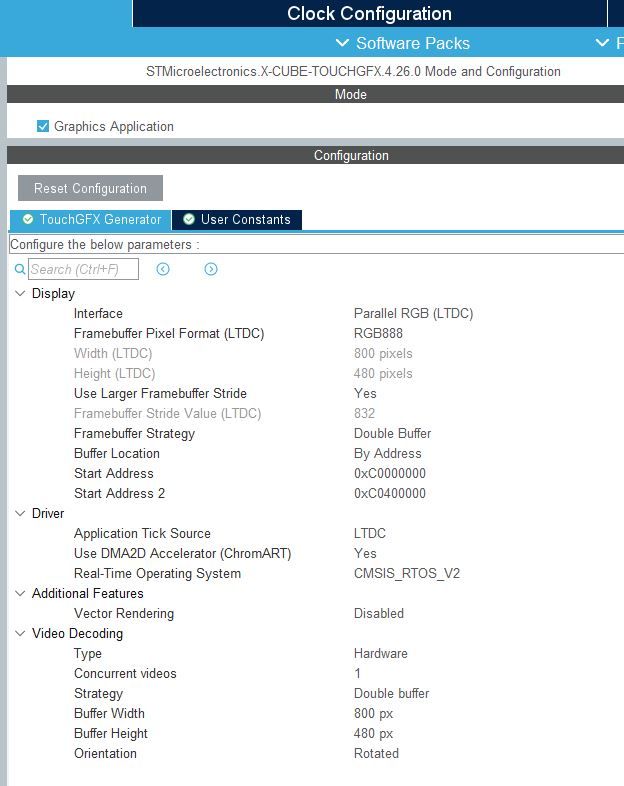
Task: Select the Vector Rendering label
Action: pos(124,614)
